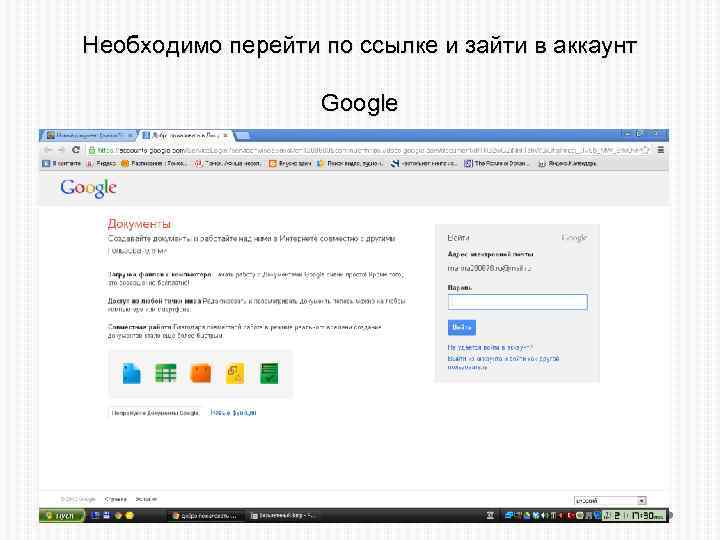The image size is (720, 540).
Task: Click the Google logo
Action: point(88,188)
